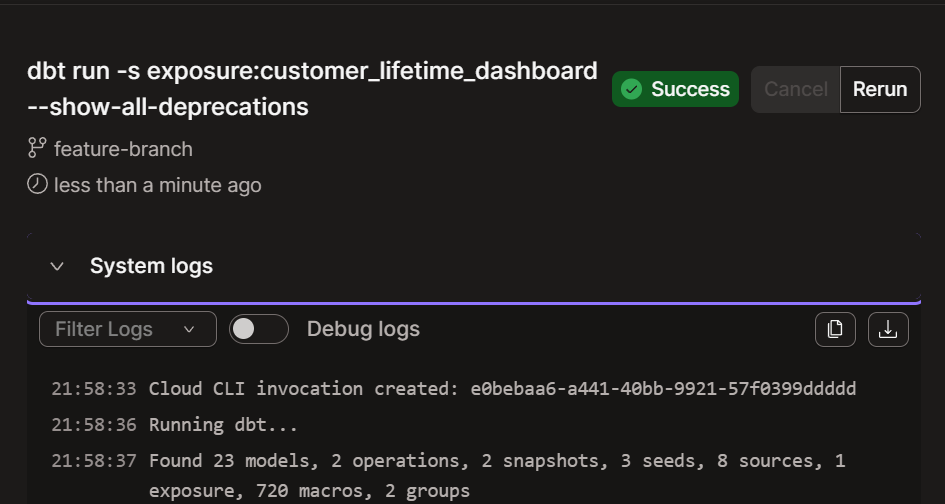
Task: Click the feature-branch label
Action: coord(124,149)
